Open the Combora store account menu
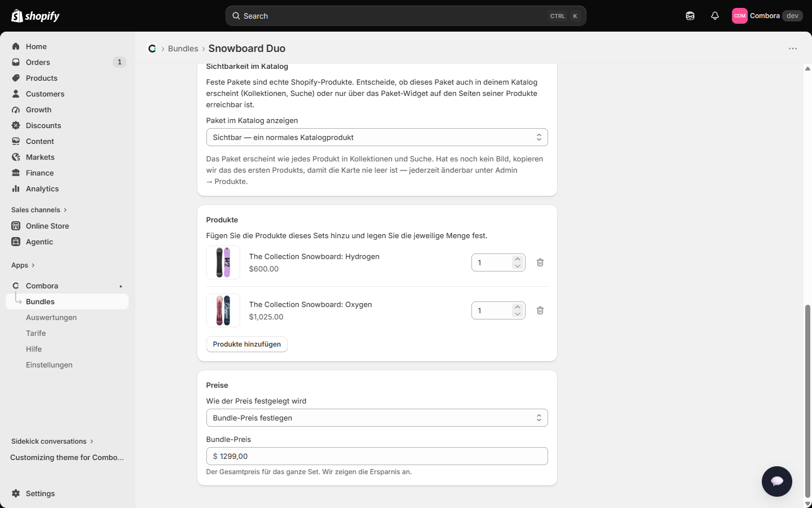This screenshot has width=812, height=508. (x=767, y=16)
